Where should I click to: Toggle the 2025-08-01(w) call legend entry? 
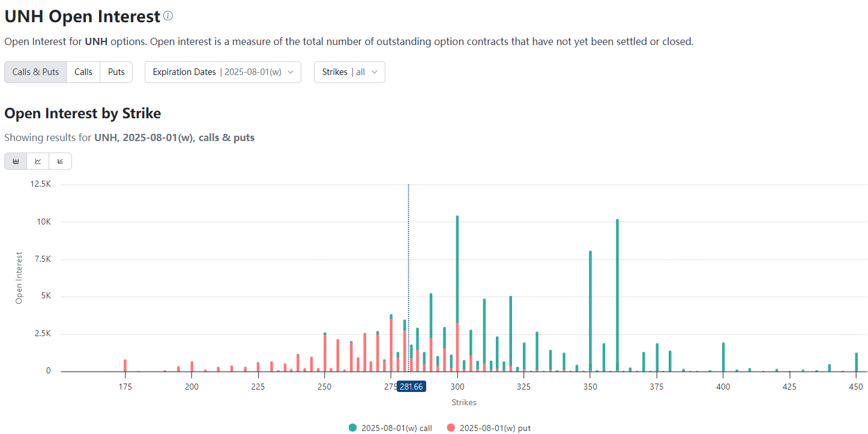[x=390, y=428]
